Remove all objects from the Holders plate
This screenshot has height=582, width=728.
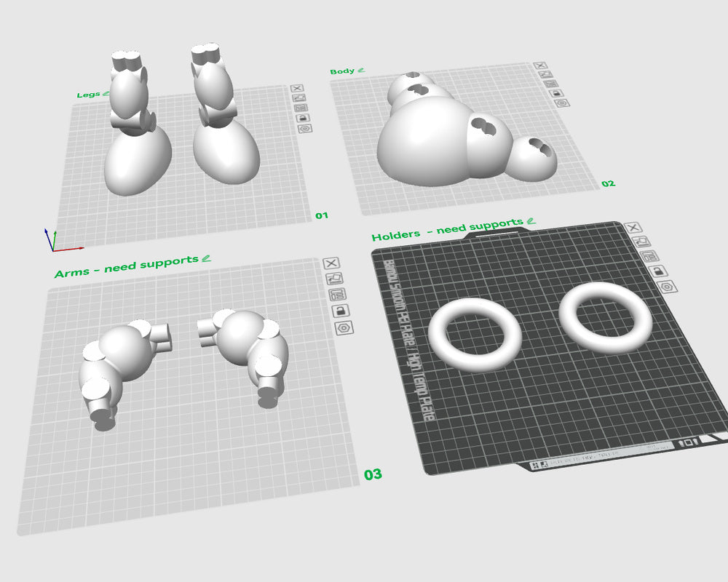point(633,228)
